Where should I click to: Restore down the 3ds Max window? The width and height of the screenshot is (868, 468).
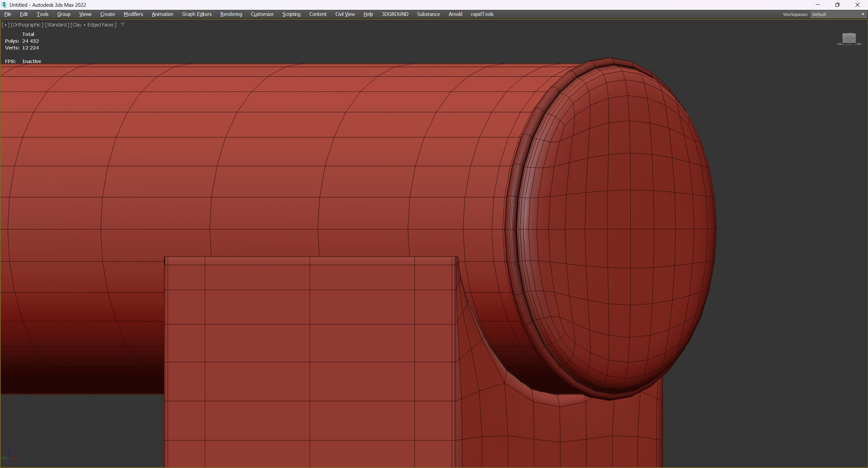(x=837, y=5)
